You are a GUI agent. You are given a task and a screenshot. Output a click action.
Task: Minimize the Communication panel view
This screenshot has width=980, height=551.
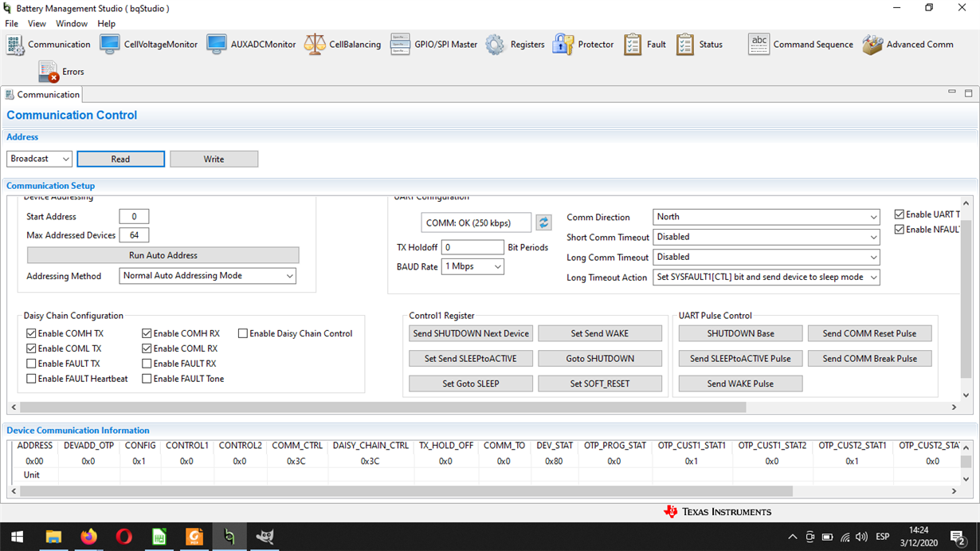click(951, 93)
